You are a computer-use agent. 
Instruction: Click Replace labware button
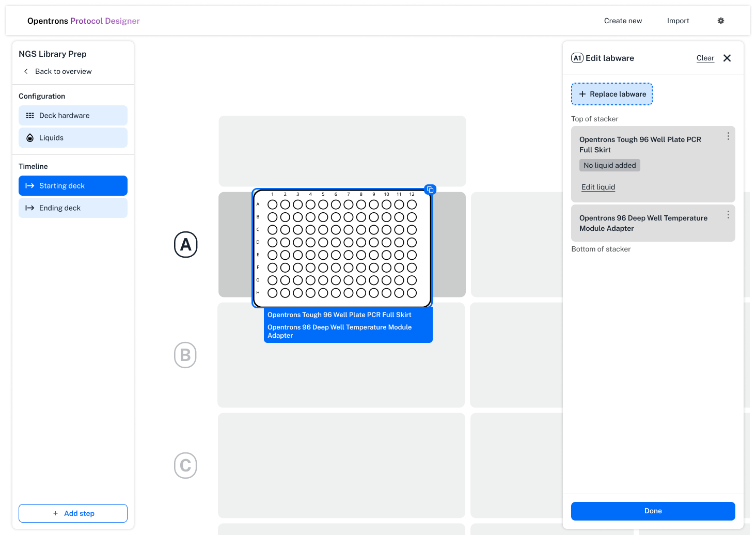(x=612, y=94)
